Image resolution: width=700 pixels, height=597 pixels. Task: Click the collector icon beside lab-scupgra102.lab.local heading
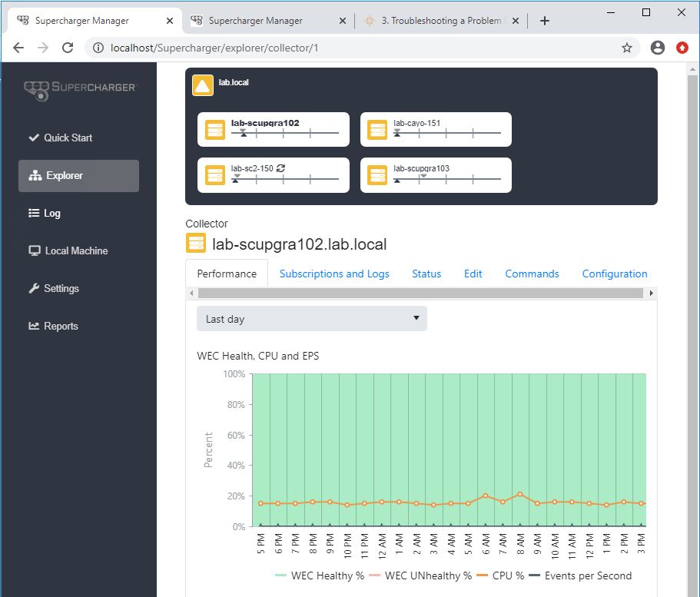[x=195, y=243]
